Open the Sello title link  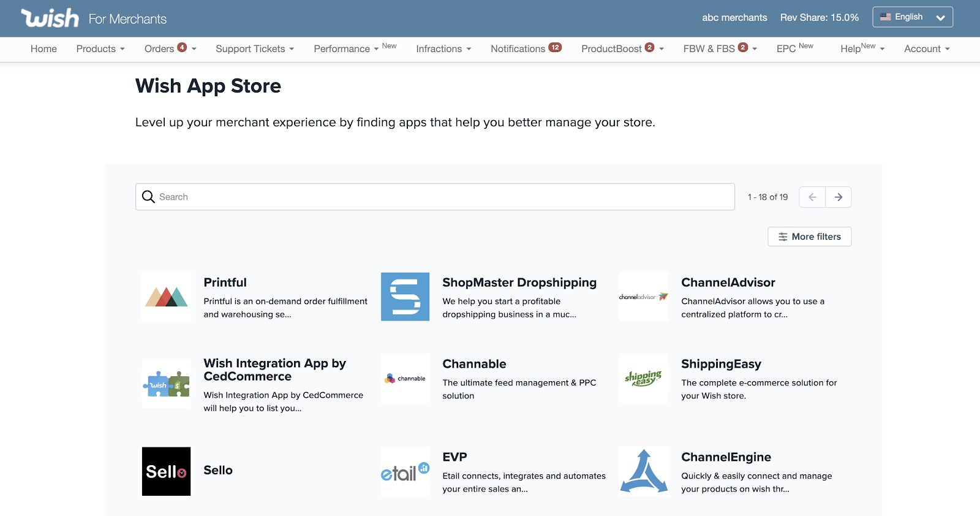pos(218,470)
